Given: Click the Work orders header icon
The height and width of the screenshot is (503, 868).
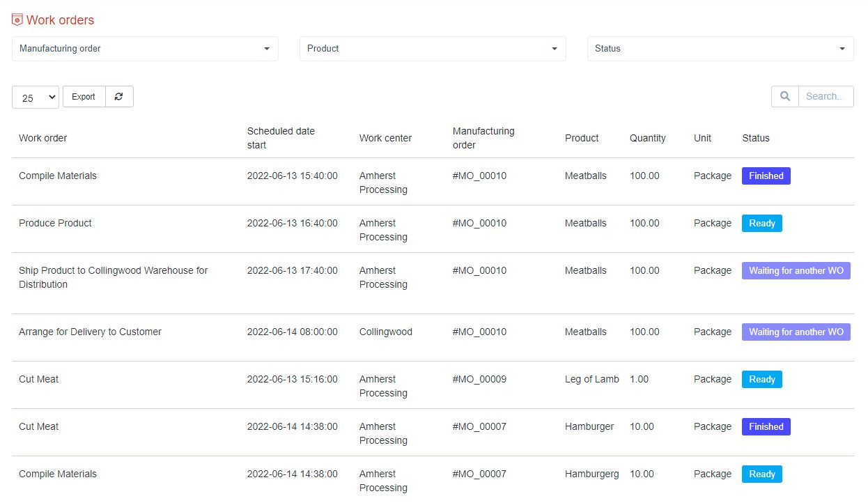Looking at the screenshot, I should pos(17,20).
